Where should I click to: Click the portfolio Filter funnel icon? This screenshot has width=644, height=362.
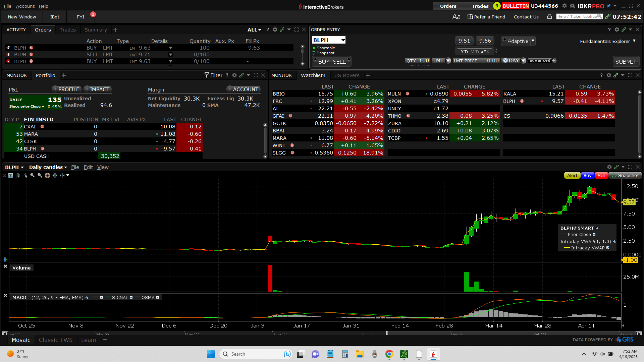coord(207,75)
